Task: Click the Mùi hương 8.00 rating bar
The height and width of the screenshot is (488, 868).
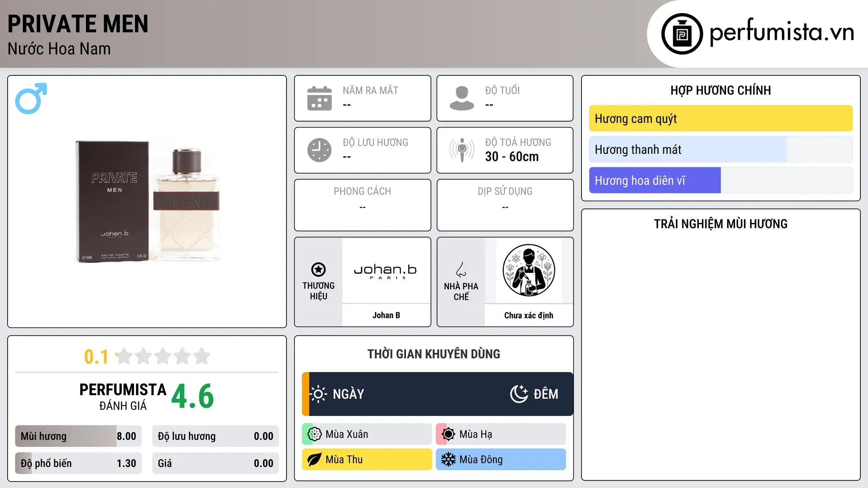Action: point(78,436)
